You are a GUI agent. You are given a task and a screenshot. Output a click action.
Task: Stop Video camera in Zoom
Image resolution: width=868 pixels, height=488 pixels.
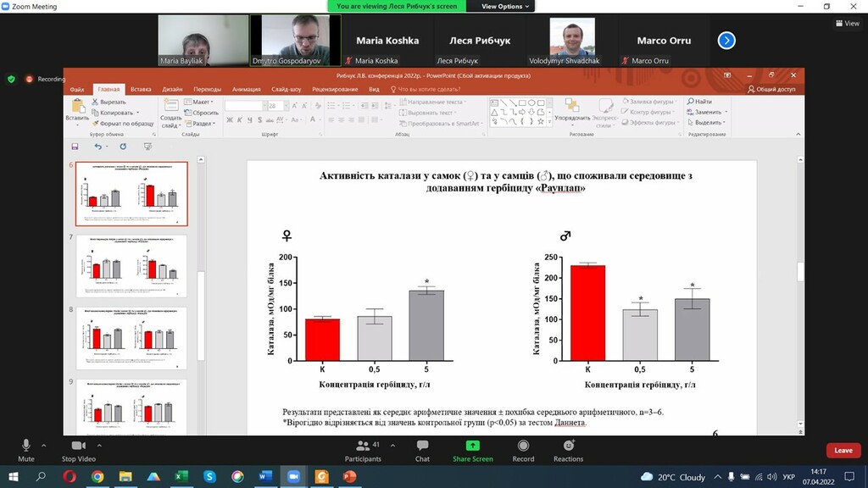(78, 450)
